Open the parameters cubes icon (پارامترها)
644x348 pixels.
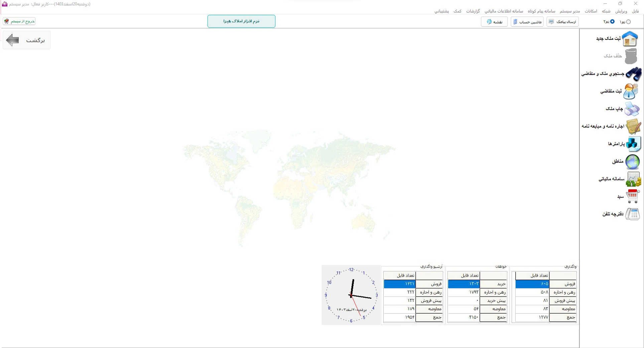[x=633, y=144]
